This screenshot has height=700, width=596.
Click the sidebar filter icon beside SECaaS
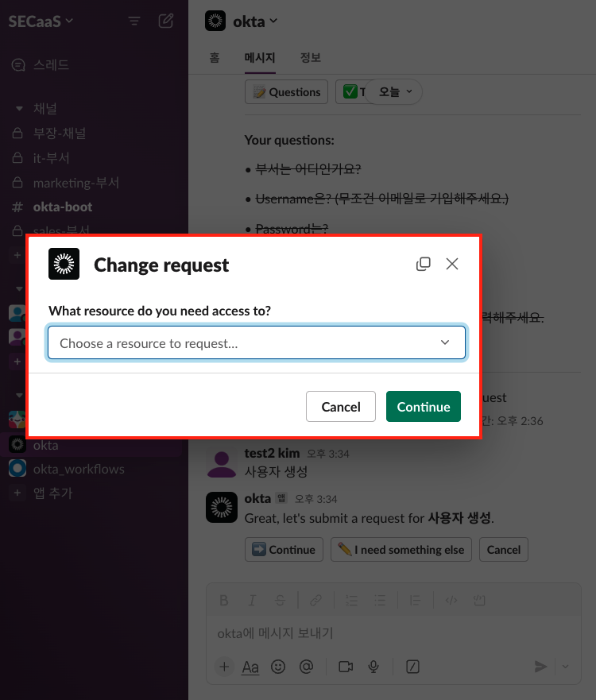tap(134, 21)
